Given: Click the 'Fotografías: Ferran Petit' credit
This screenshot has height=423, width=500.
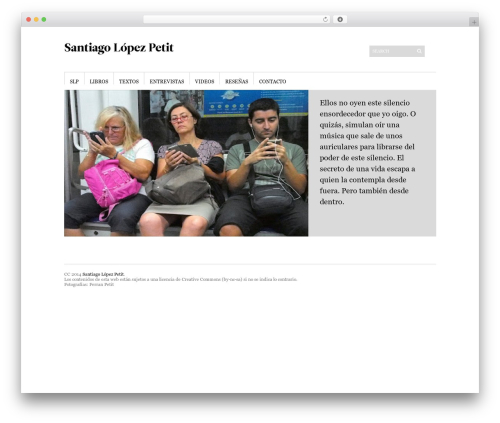Looking at the screenshot, I should (89, 284).
